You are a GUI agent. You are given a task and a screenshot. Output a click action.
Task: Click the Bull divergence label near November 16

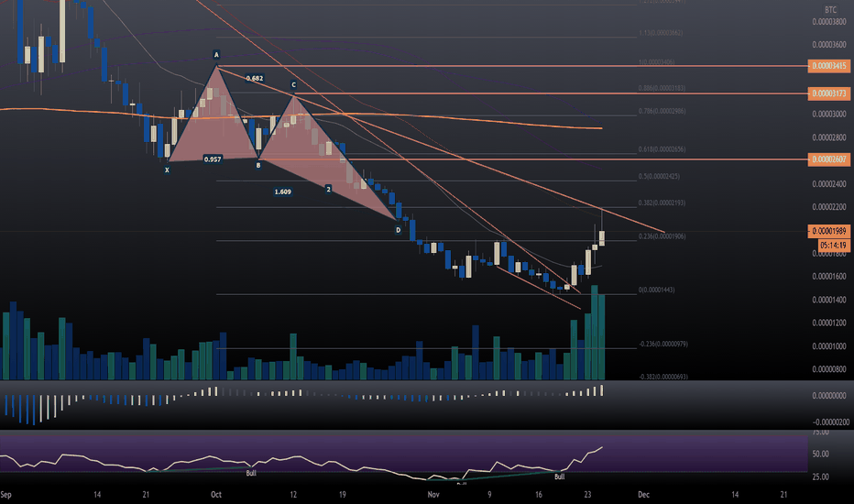[559, 477]
